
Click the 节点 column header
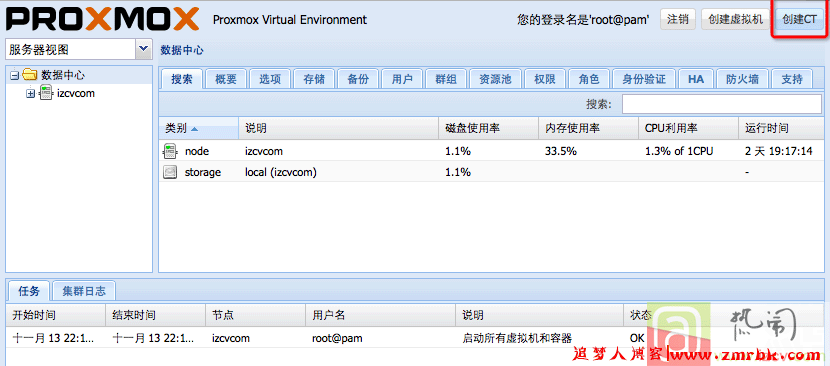click(256, 315)
